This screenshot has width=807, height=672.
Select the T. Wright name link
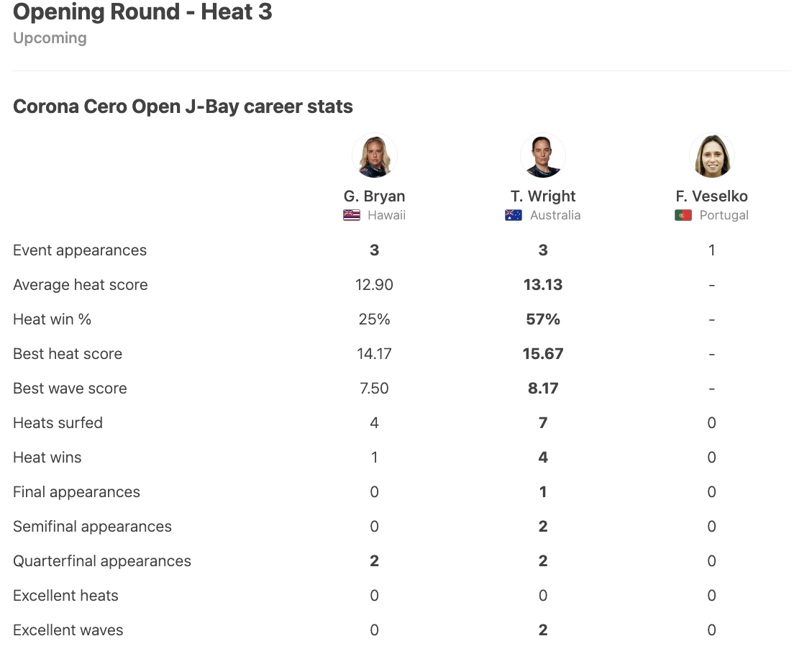click(x=543, y=196)
